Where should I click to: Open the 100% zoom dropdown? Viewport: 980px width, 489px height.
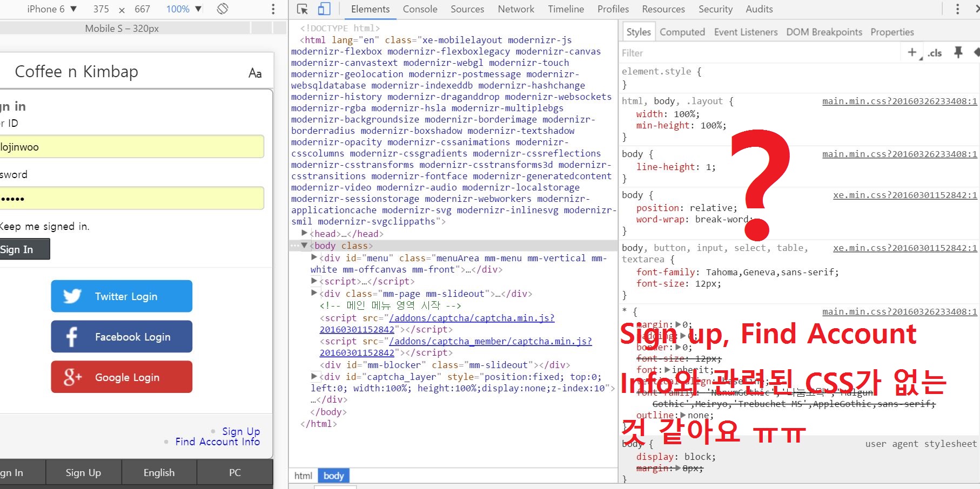pos(182,9)
